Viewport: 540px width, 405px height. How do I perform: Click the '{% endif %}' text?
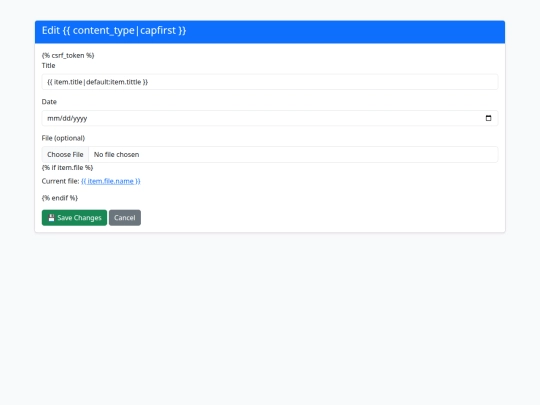pos(60,198)
